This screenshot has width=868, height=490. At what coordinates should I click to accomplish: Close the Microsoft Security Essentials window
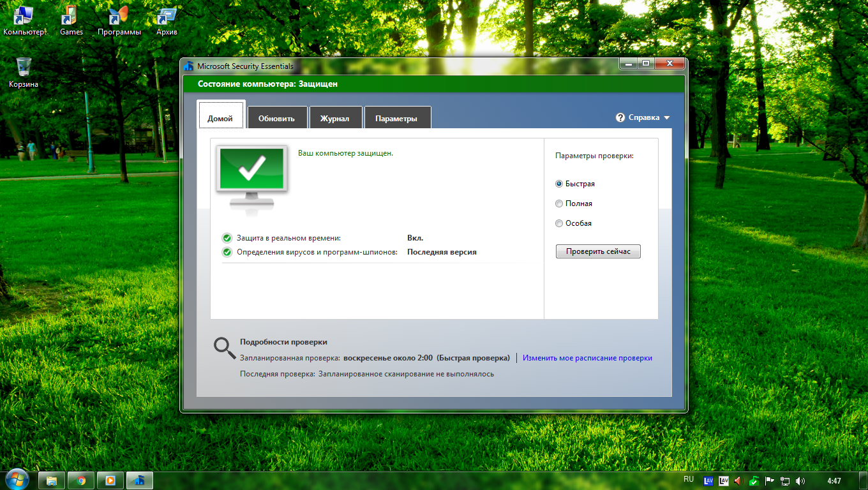click(x=670, y=63)
